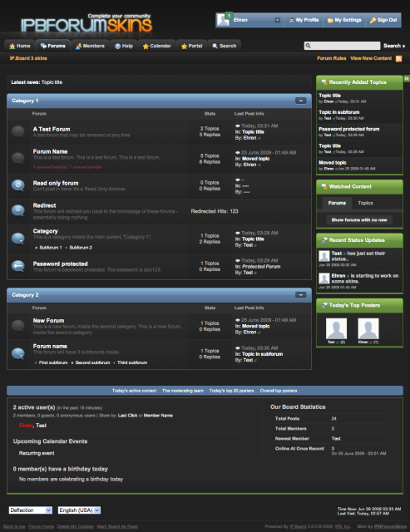
Task: Open the Deflection skin dropdown
Action: click(31, 510)
